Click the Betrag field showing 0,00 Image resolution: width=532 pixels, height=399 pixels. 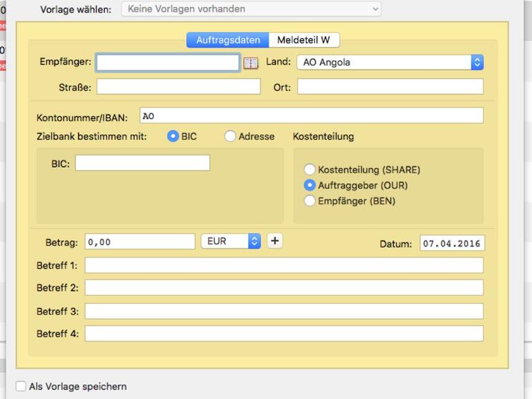[140, 242]
